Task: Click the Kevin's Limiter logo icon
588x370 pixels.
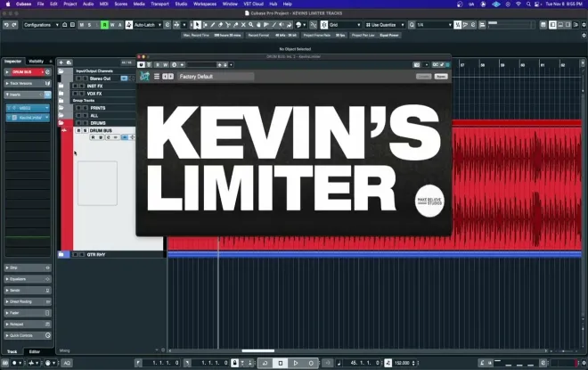Action: click(145, 77)
